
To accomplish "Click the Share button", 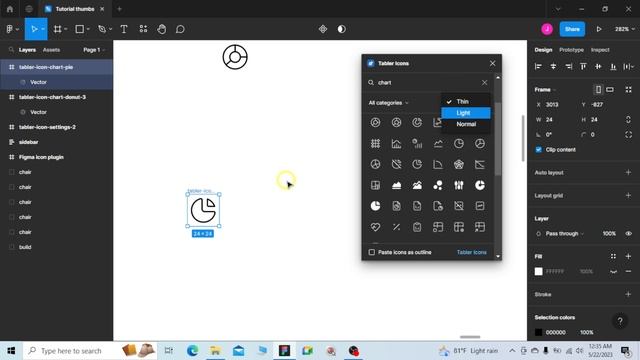I will coord(572,29).
